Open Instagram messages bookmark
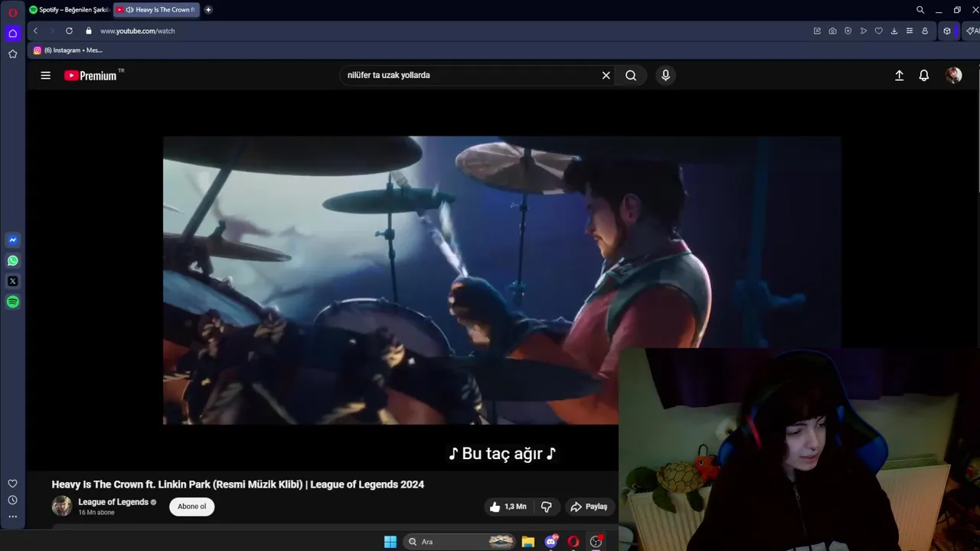980x551 pixels. [x=68, y=51]
